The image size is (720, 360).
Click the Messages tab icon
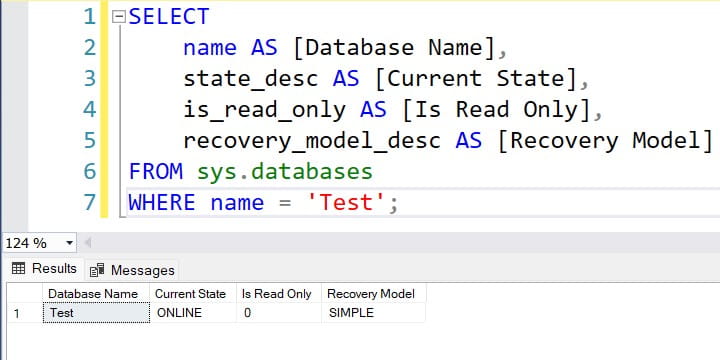pos(97,270)
